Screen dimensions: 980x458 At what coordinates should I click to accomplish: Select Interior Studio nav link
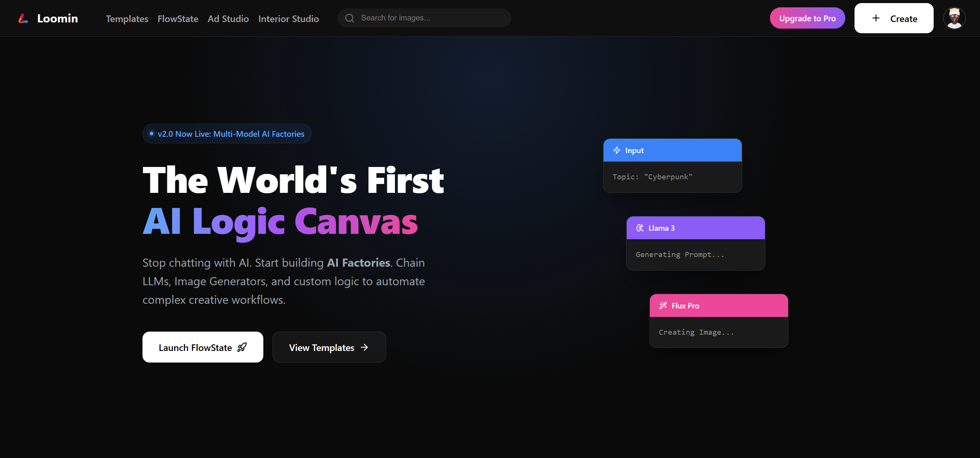pyautogui.click(x=288, y=19)
